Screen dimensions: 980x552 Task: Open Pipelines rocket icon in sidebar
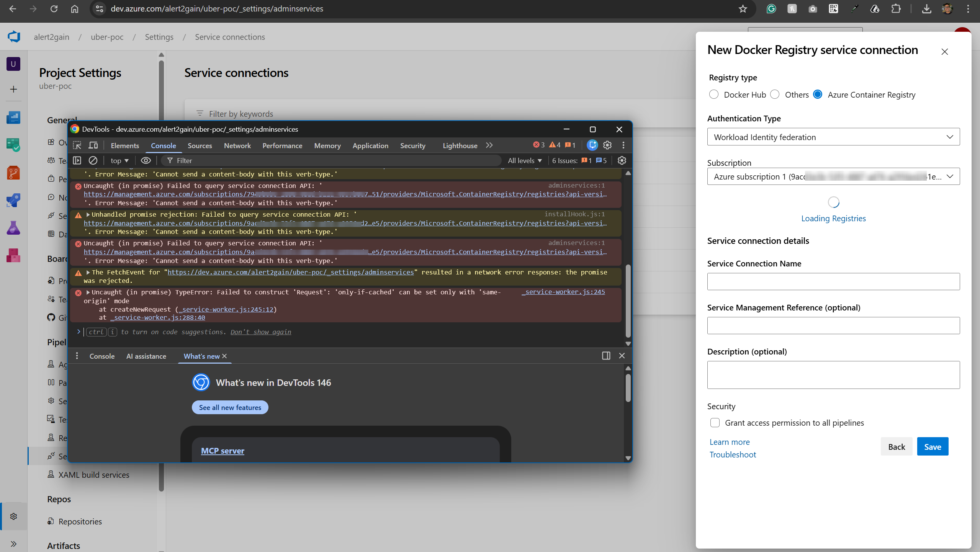[x=13, y=200]
